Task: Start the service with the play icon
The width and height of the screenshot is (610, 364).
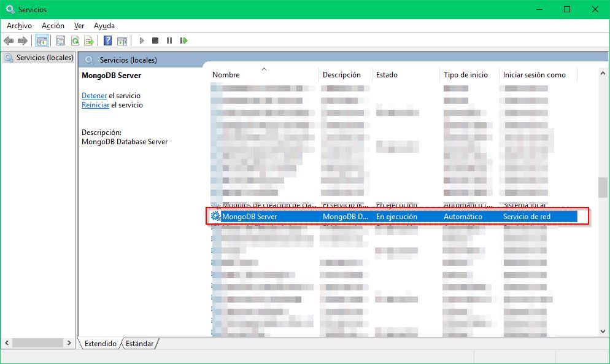Action: tap(142, 41)
